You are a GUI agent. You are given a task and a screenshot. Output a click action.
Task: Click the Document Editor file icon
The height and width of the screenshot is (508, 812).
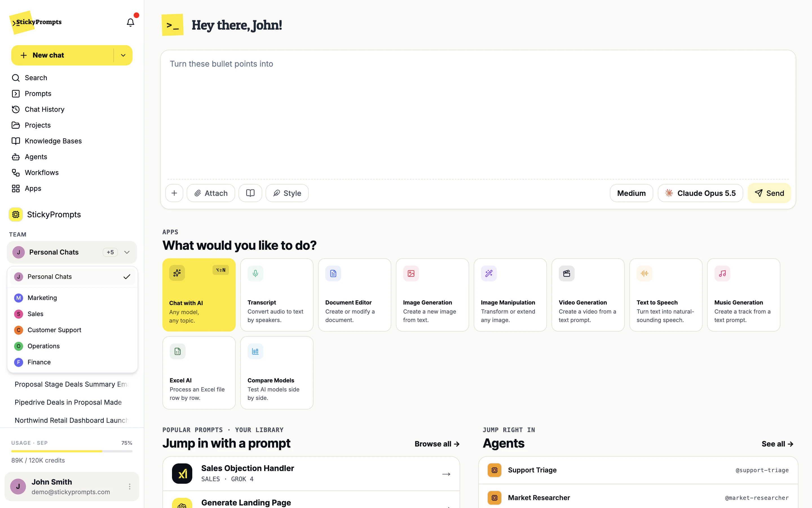click(x=333, y=273)
